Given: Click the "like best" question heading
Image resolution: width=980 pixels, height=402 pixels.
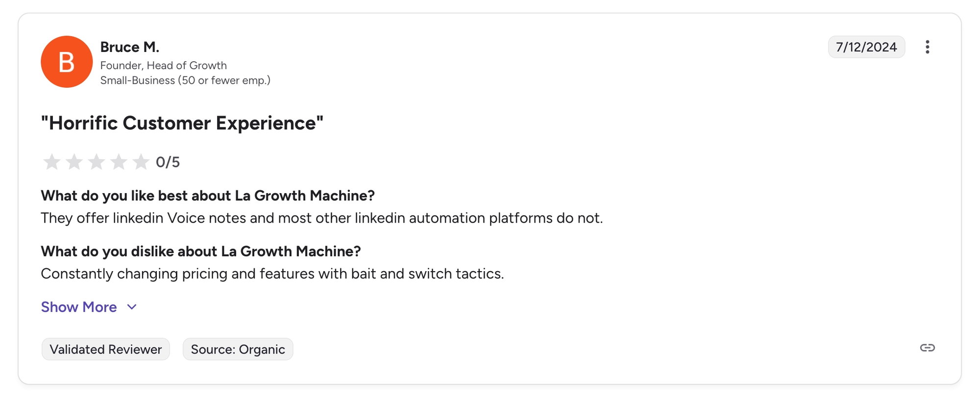Looking at the screenshot, I should point(207,196).
